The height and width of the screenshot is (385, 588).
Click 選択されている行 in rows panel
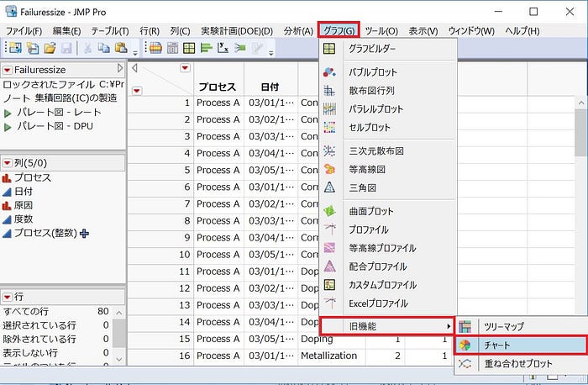pos(39,325)
